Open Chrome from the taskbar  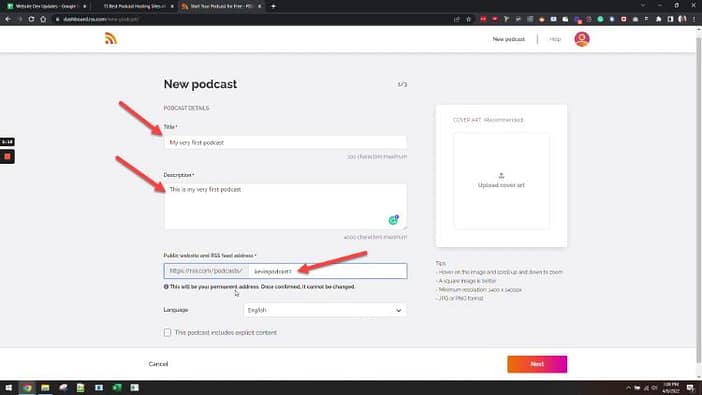click(27, 387)
